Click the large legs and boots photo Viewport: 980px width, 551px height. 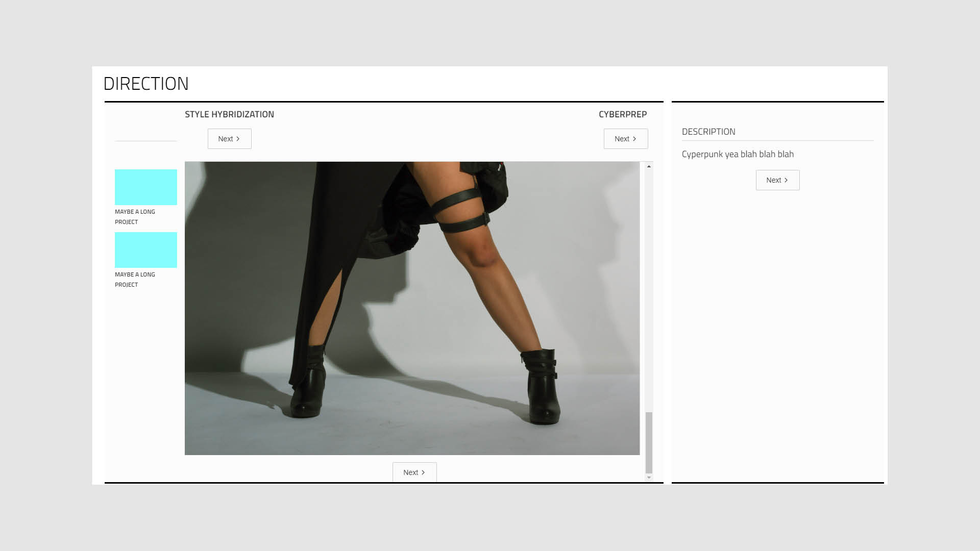point(412,308)
